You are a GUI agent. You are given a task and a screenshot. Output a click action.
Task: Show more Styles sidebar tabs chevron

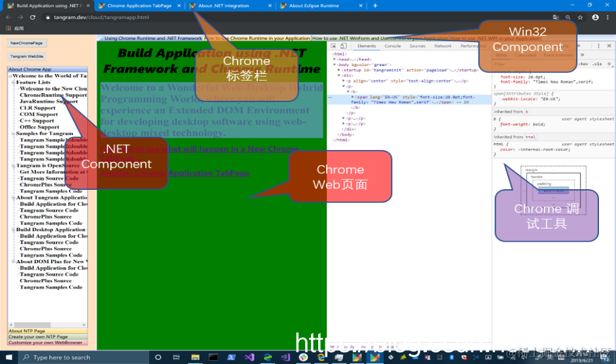click(582, 55)
